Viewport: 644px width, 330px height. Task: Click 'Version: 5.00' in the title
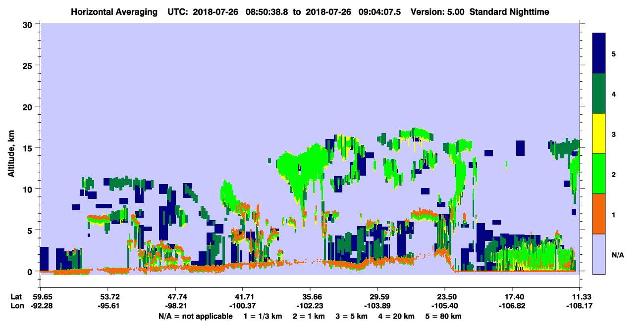[x=437, y=11]
